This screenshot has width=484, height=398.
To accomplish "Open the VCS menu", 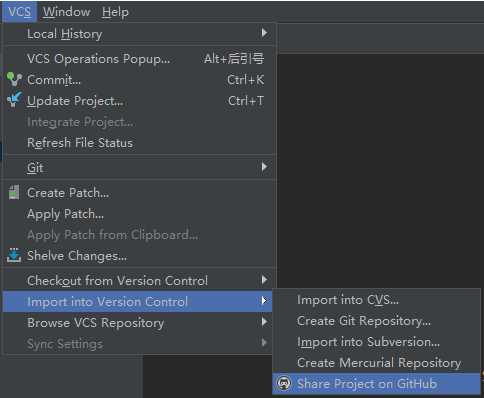I will coord(20,12).
